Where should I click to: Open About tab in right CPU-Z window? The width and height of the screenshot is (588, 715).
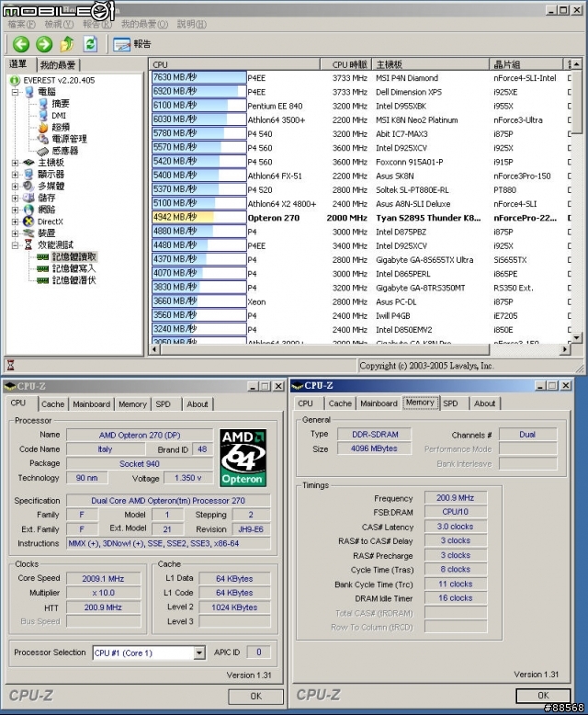click(484, 403)
